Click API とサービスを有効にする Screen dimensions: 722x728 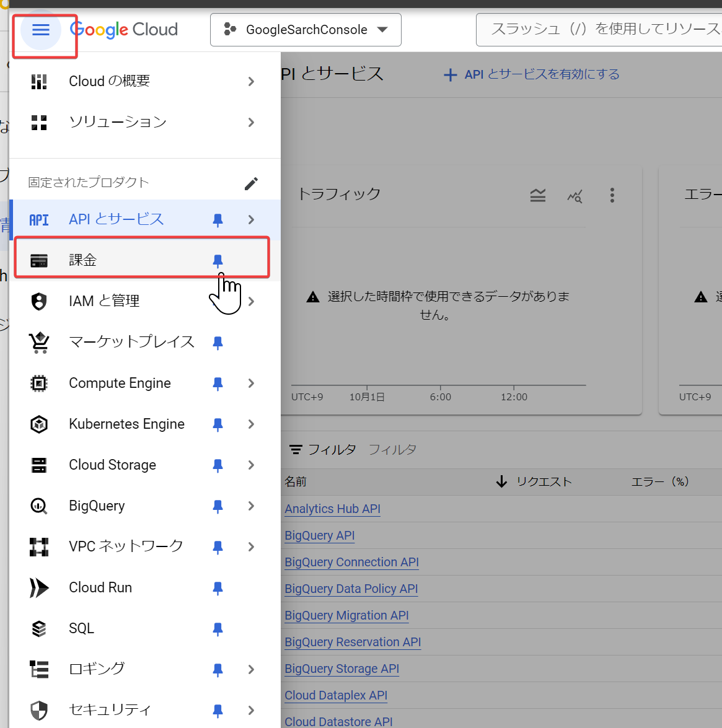coord(532,74)
